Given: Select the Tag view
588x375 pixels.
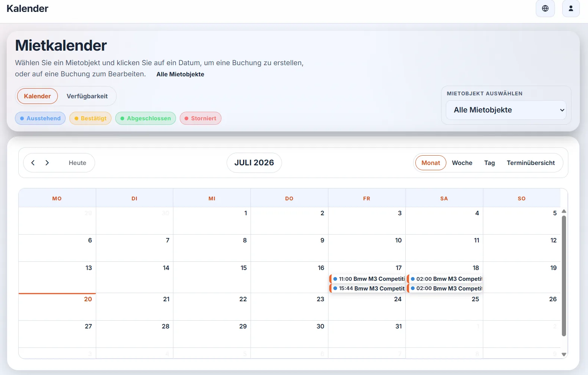Looking at the screenshot, I should (x=490, y=163).
